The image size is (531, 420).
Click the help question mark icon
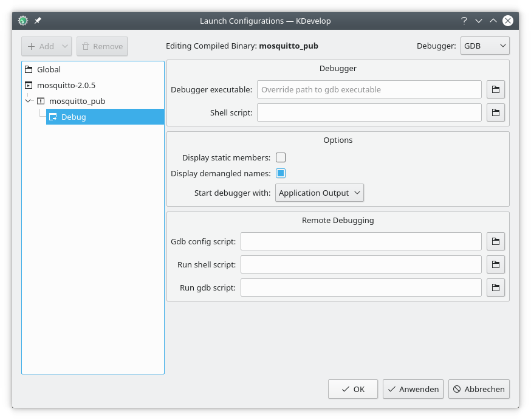click(464, 21)
